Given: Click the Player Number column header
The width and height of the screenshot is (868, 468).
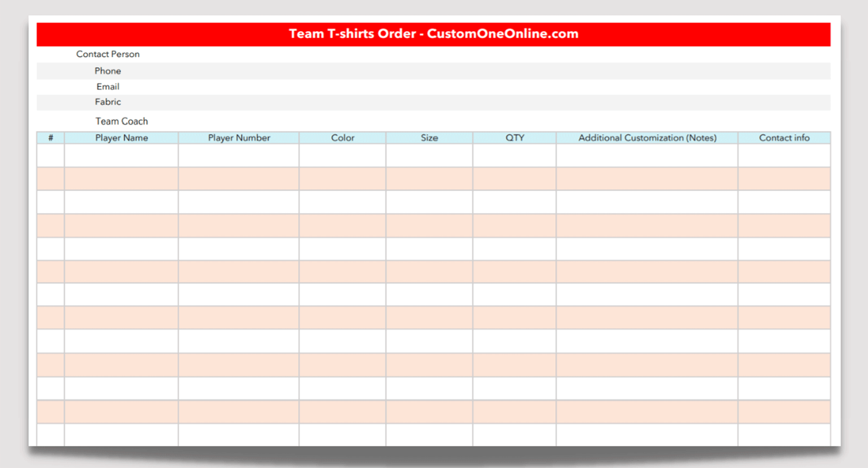Looking at the screenshot, I should 239,138.
